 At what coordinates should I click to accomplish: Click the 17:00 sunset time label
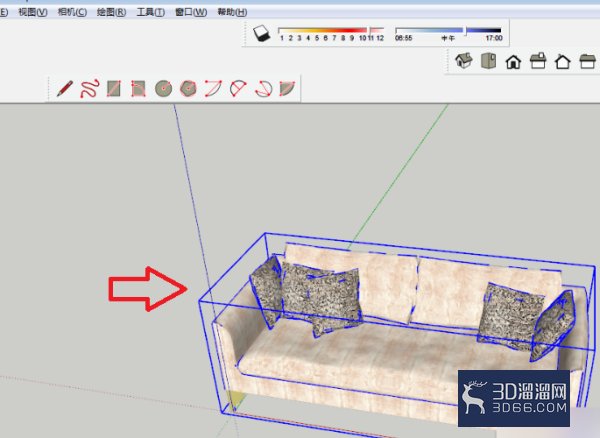494,38
